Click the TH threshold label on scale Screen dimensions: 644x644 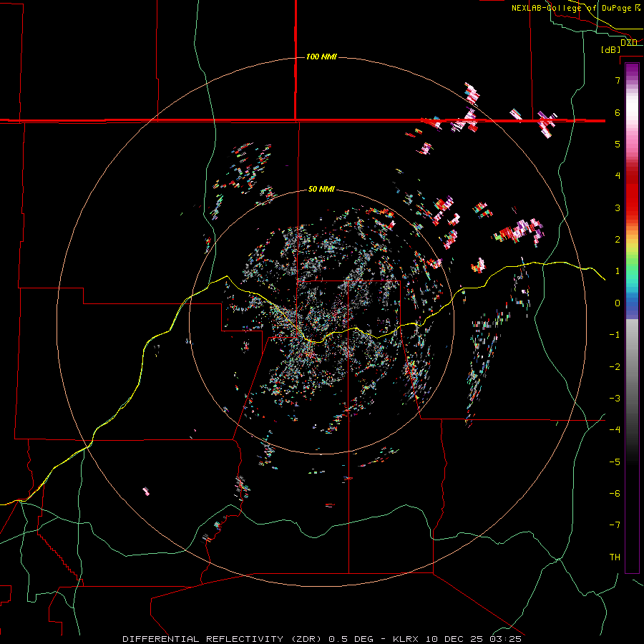click(615, 557)
